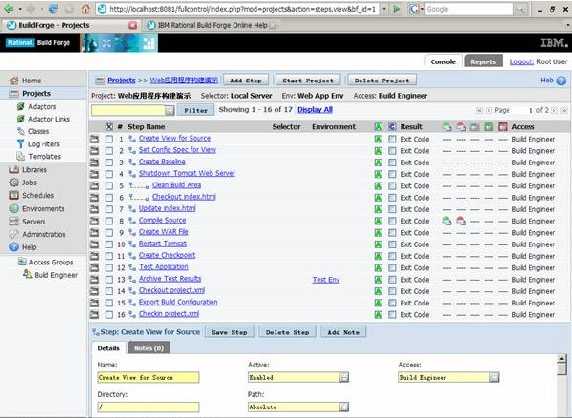Check the box for step 13 Archive Test Results
This screenshot has height=418, width=572.
point(109,280)
